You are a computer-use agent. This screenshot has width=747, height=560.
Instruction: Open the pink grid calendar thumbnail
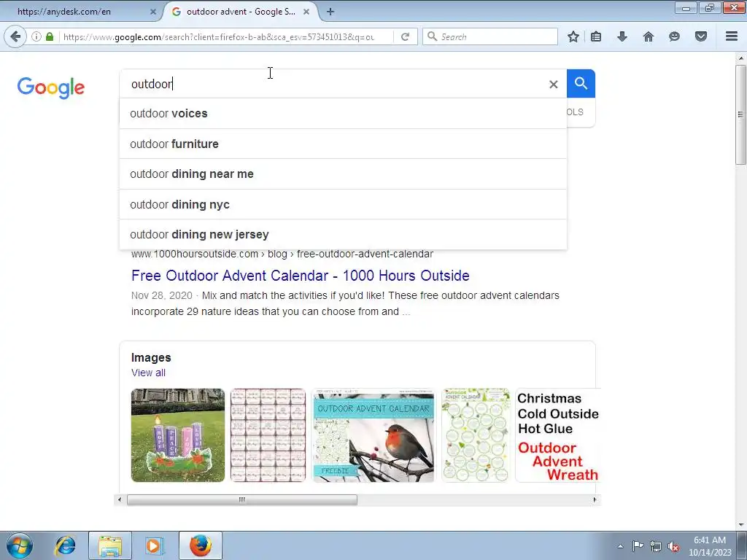point(268,435)
